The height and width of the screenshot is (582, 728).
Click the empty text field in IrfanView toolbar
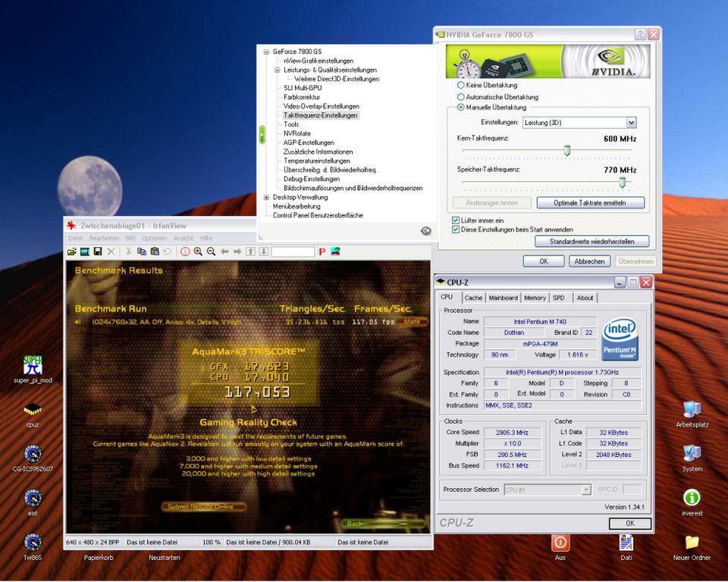(293, 252)
